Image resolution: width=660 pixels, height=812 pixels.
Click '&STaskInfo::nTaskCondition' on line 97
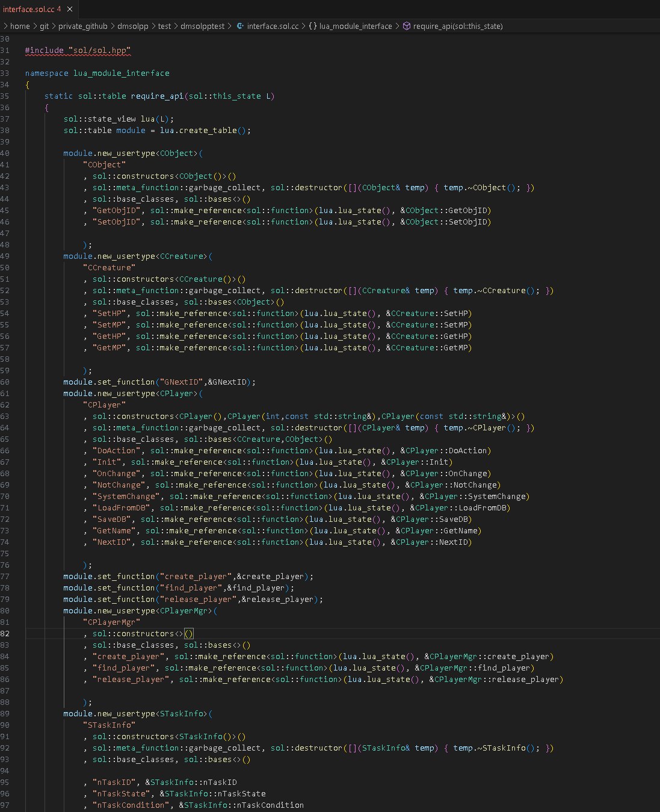(241, 805)
